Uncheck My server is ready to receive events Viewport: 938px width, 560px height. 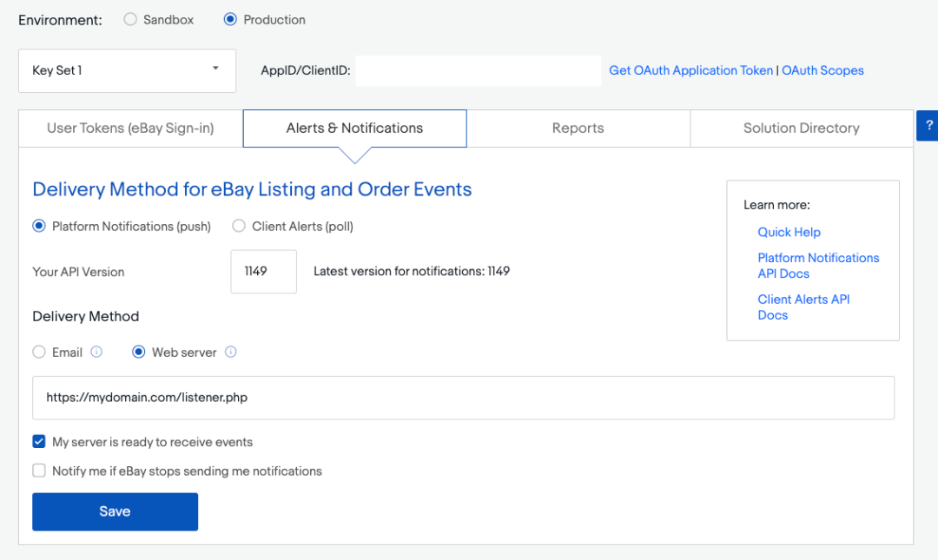click(39, 442)
